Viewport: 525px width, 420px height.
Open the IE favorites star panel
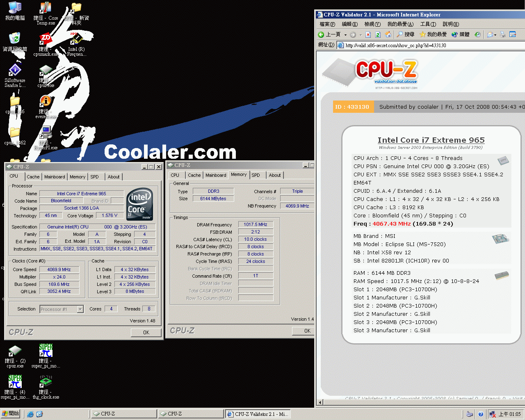(433, 34)
